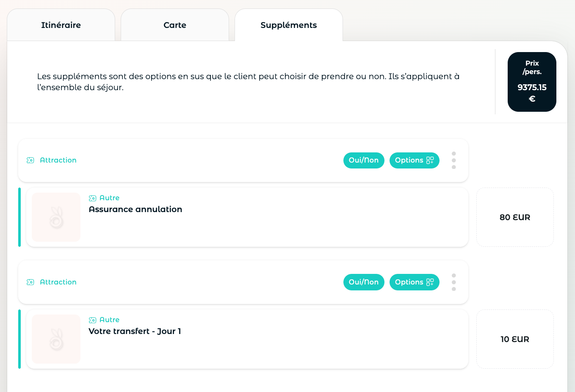
Task: Switch to the Carte tab
Action: pos(175,25)
